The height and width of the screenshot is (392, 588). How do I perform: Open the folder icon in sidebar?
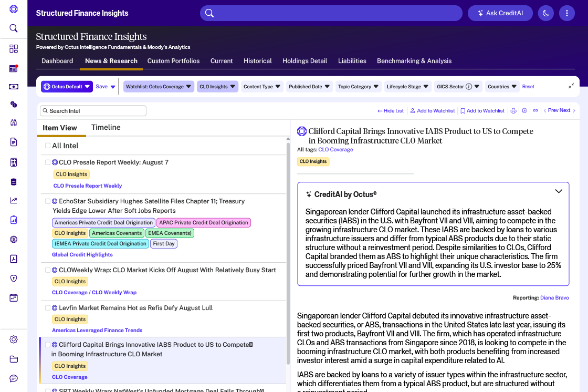[x=14, y=359]
